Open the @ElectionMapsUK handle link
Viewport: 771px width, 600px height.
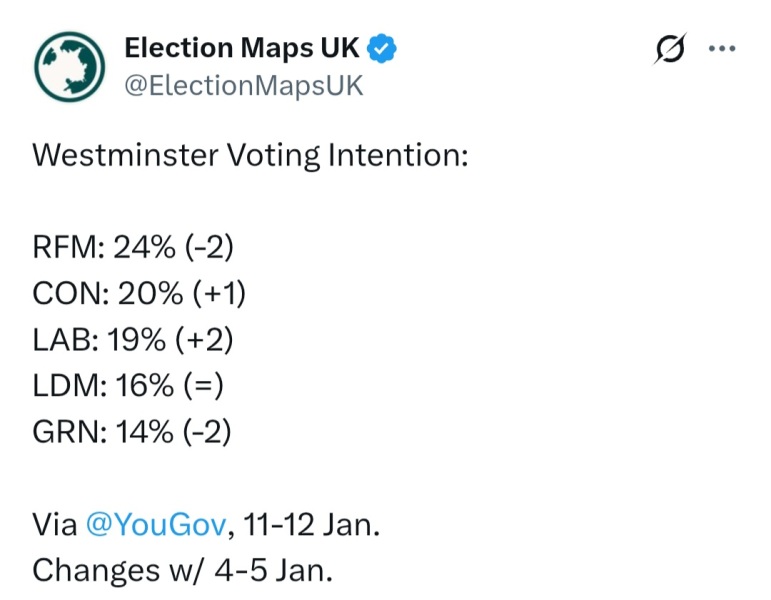point(243,86)
